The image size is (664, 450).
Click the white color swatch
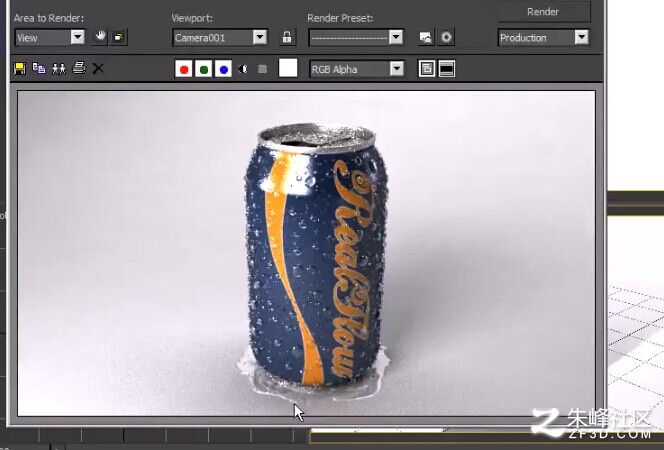tap(288, 68)
